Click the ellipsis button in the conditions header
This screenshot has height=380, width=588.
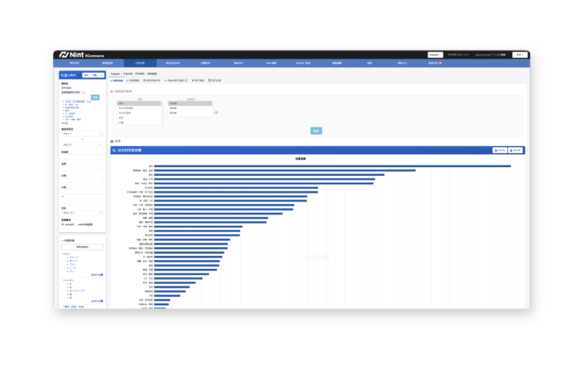(101, 75)
